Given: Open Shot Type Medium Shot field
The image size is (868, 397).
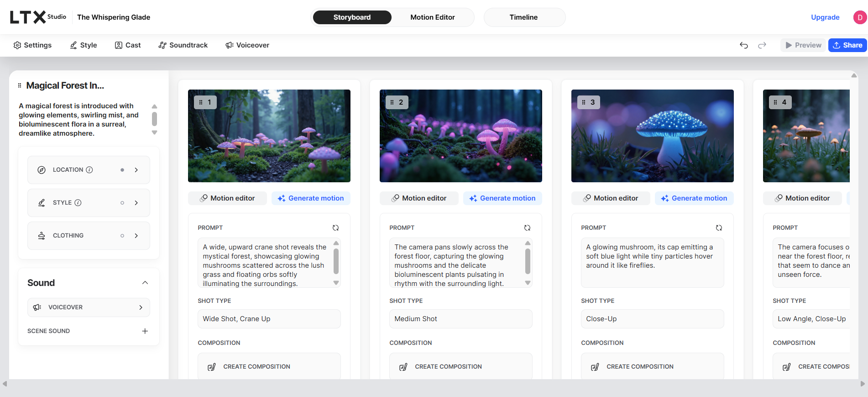Looking at the screenshot, I should click(461, 319).
